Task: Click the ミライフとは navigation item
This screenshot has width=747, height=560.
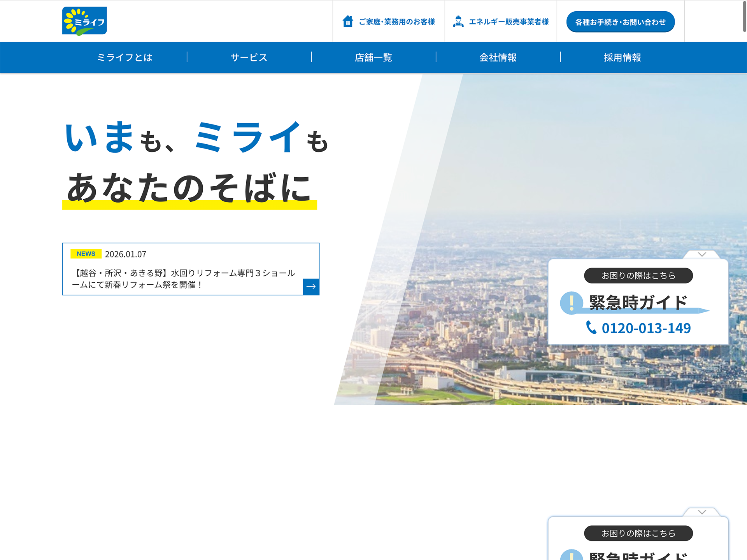Action: tap(124, 57)
